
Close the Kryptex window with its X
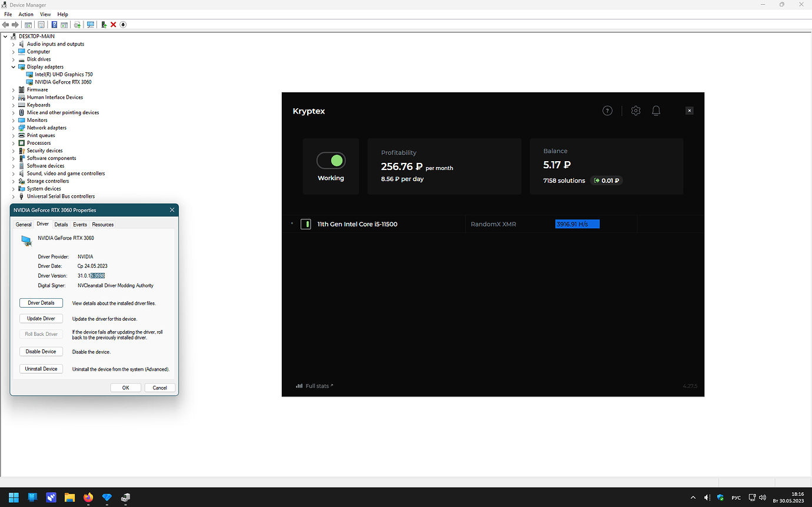pos(690,111)
